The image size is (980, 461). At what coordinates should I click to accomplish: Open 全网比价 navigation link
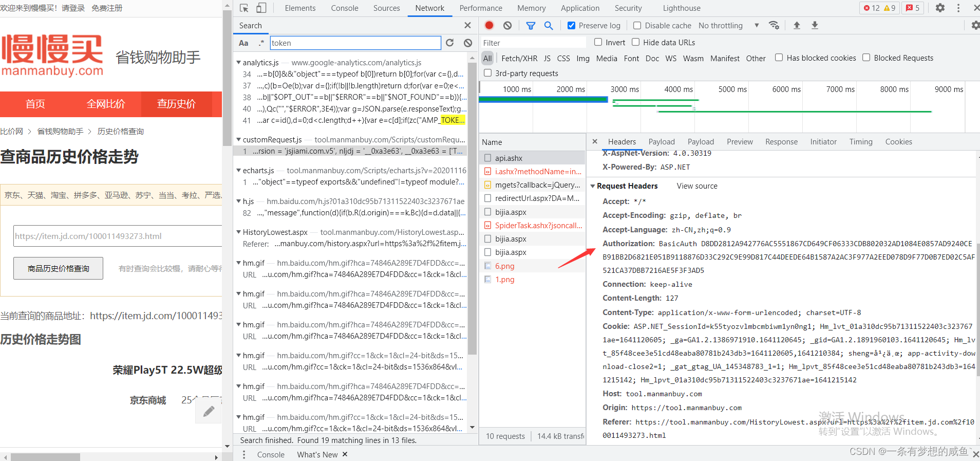[106, 104]
